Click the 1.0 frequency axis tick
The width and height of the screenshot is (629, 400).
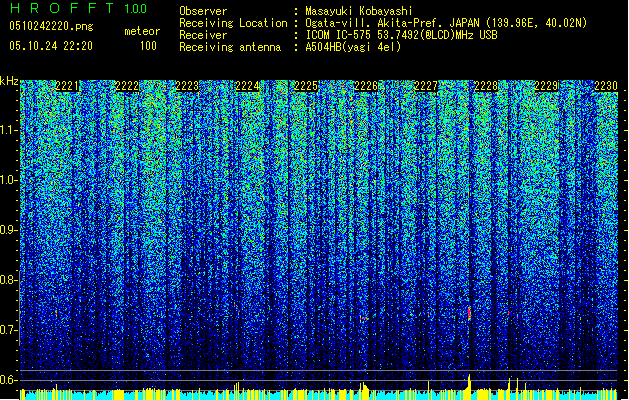click(x=9, y=180)
